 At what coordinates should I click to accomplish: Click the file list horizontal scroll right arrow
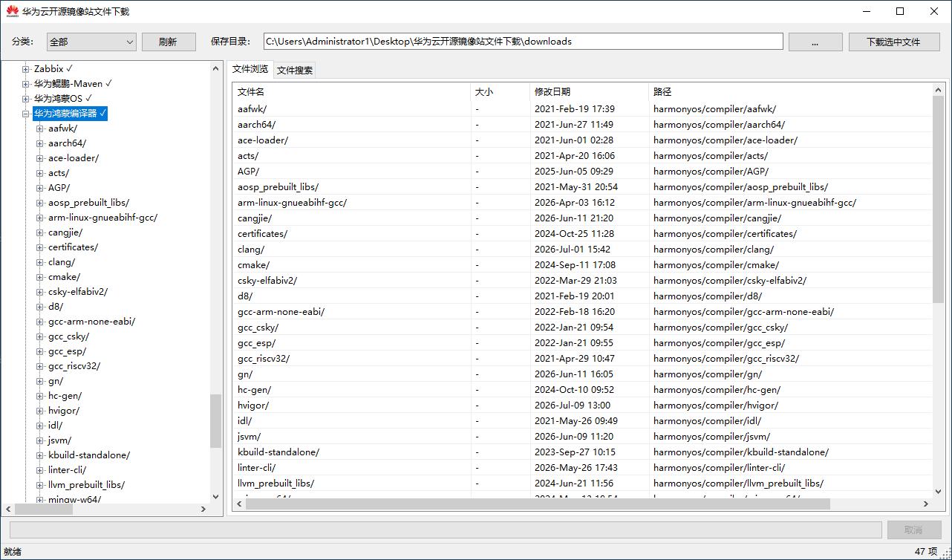(x=925, y=504)
